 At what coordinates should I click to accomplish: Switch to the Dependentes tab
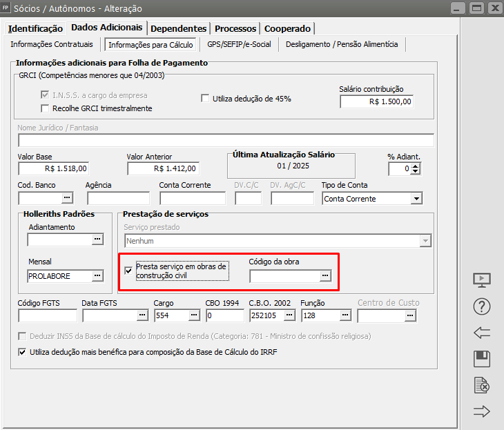tap(178, 28)
